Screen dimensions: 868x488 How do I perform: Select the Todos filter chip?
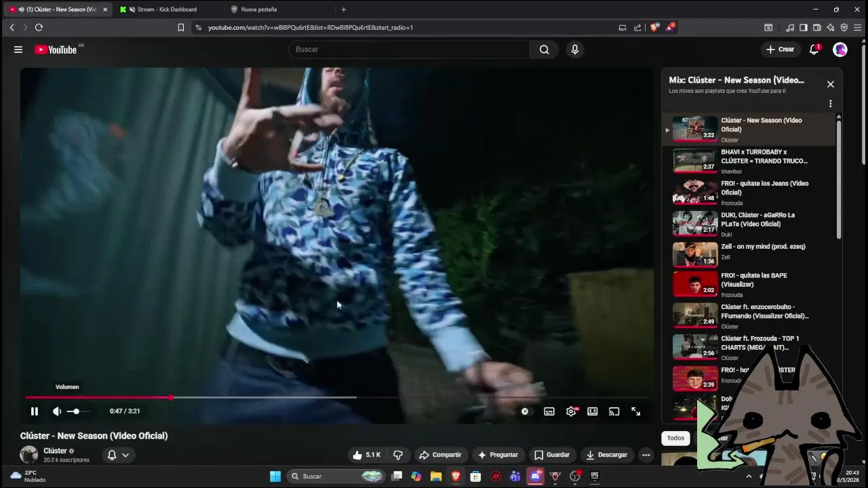coord(675,438)
